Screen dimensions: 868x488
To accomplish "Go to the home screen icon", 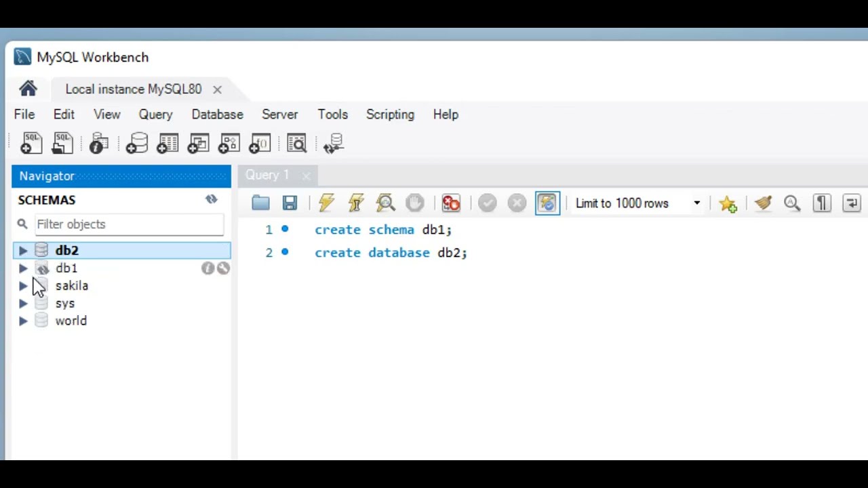I will [x=28, y=89].
